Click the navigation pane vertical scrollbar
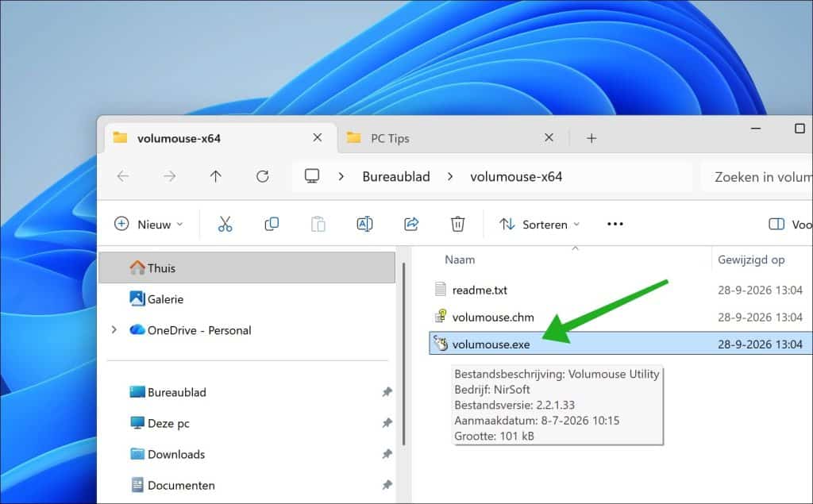Image resolution: width=813 pixels, height=504 pixels. 403,354
